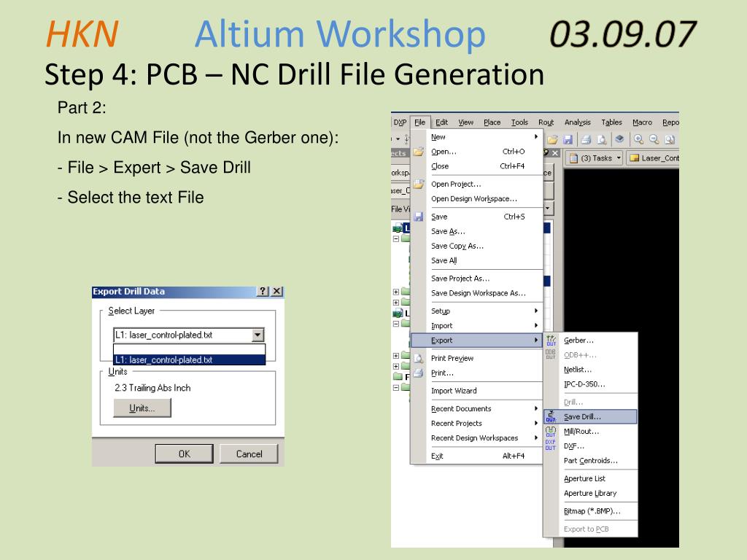Choose Save All in the File menu
747x560 pixels.
(476, 260)
